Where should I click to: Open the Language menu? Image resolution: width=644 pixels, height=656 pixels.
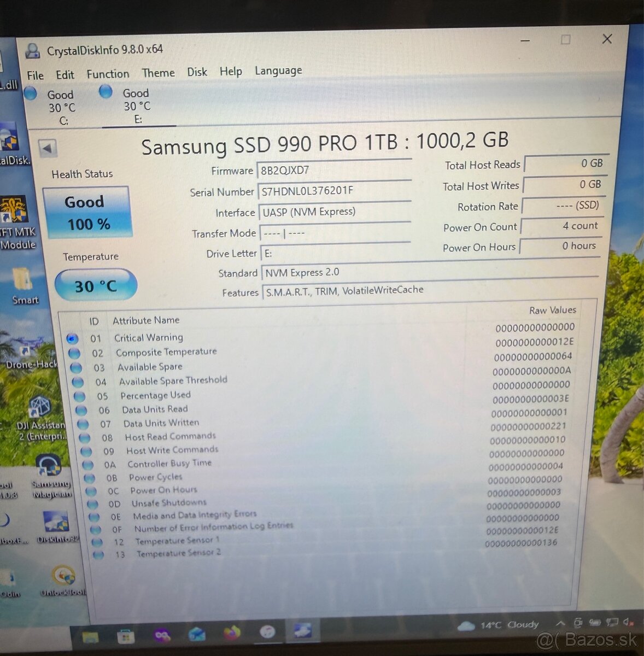tap(278, 71)
